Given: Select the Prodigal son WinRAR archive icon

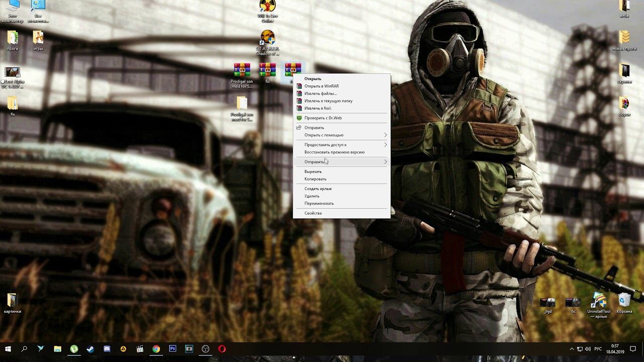Looking at the screenshot, I should (242, 70).
